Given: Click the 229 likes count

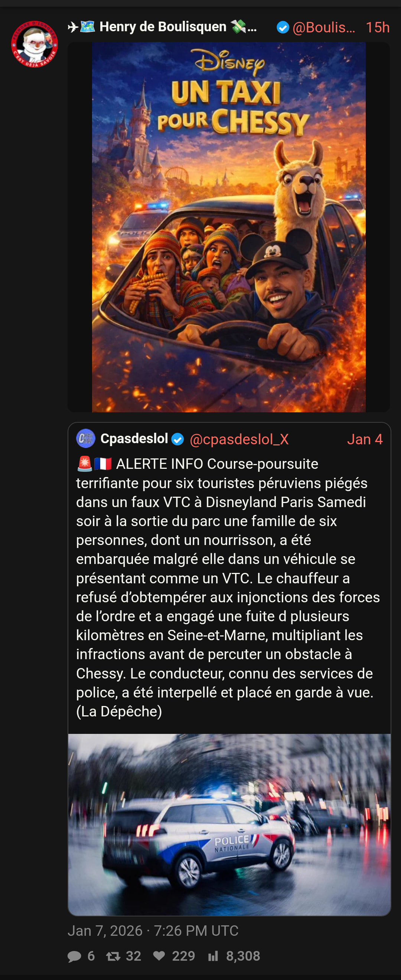Looking at the screenshot, I should pos(183,956).
